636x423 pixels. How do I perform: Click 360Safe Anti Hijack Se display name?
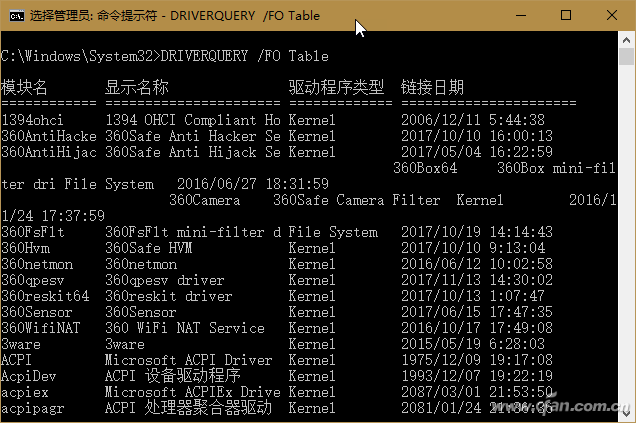pos(193,152)
